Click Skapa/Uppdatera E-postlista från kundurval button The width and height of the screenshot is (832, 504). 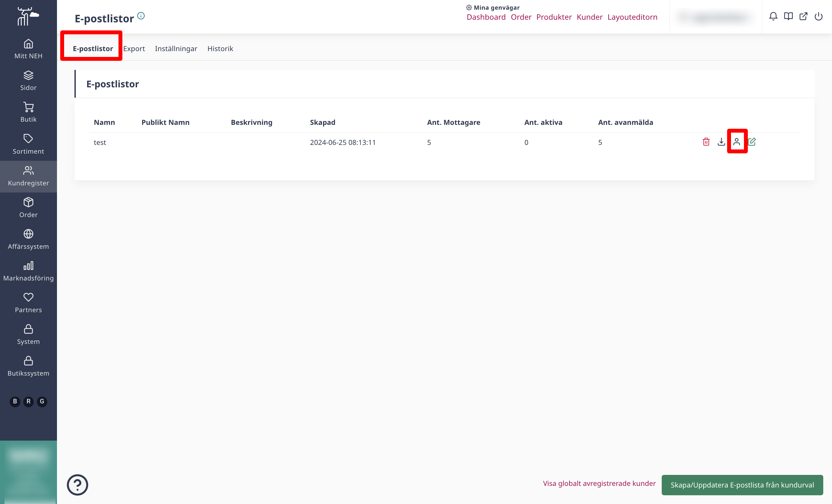(x=742, y=485)
